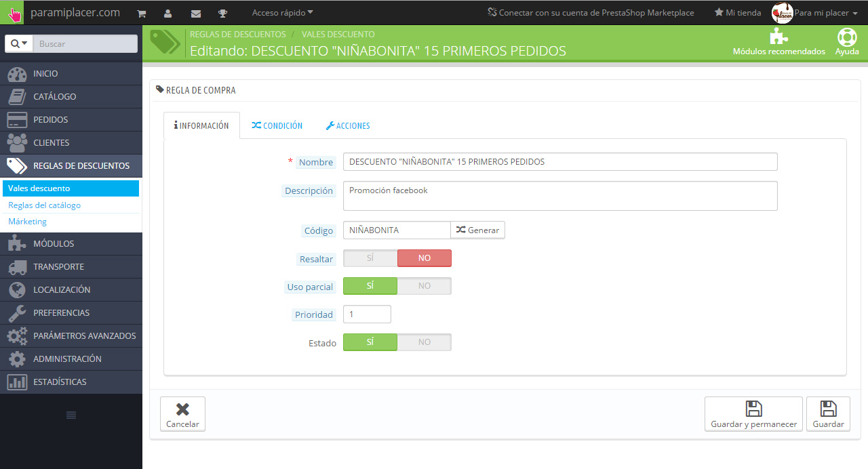The image size is (868, 469).
Task: Switch to the Condición tab
Action: (x=277, y=125)
